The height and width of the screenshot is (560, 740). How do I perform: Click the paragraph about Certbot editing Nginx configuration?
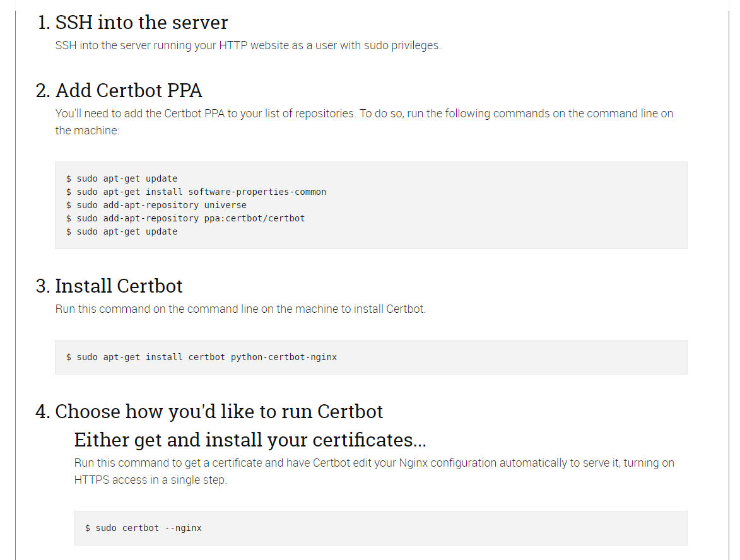pyautogui.click(x=374, y=463)
